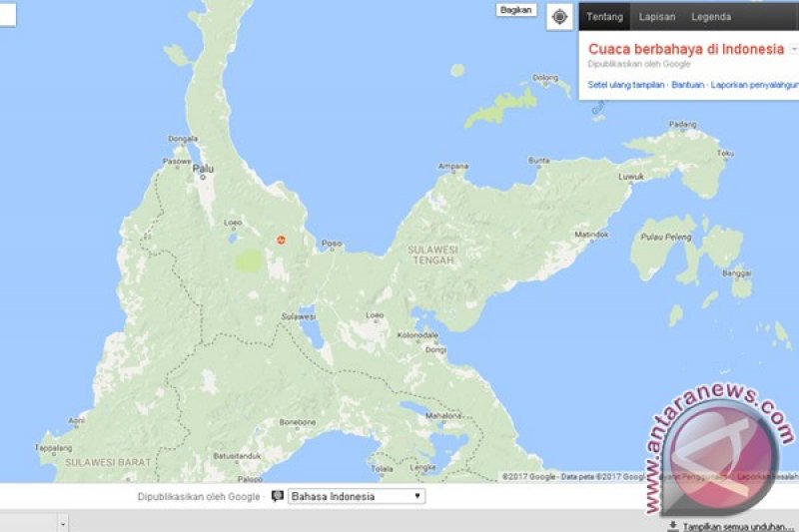
Task: Click Tampilkan semua unduhan link
Action: (738, 527)
